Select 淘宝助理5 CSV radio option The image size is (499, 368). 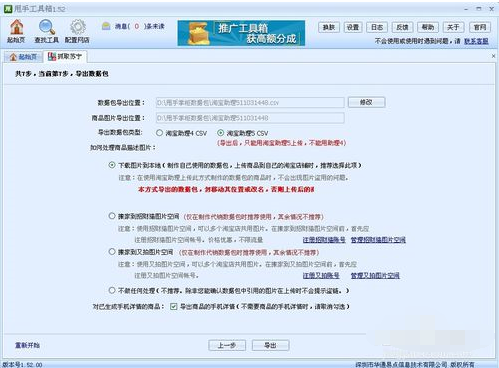tap(220, 133)
